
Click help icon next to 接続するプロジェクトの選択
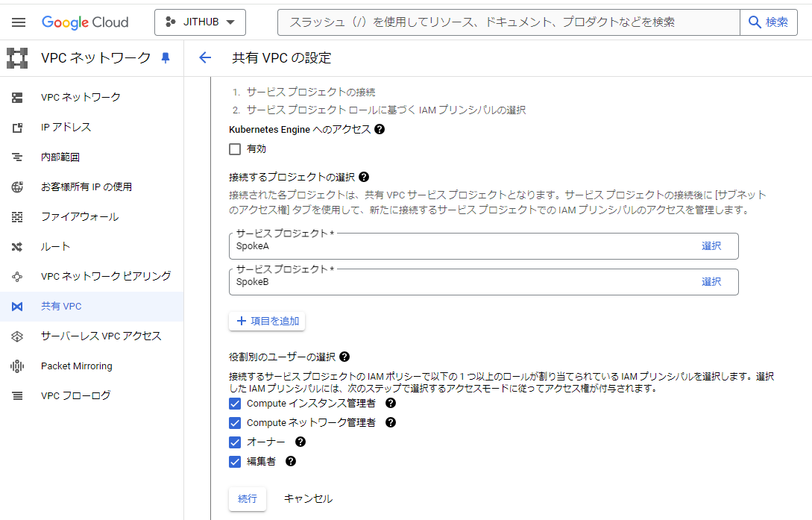click(x=364, y=177)
